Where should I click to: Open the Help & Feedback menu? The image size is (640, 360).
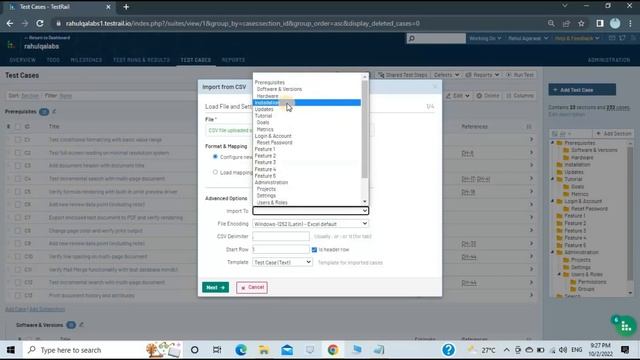coord(577,38)
